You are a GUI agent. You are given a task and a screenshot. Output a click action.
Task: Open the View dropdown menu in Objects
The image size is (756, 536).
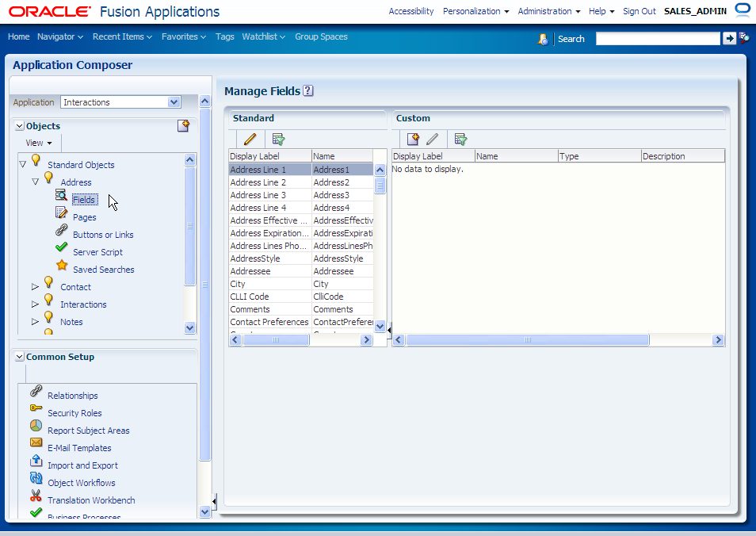(39, 143)
